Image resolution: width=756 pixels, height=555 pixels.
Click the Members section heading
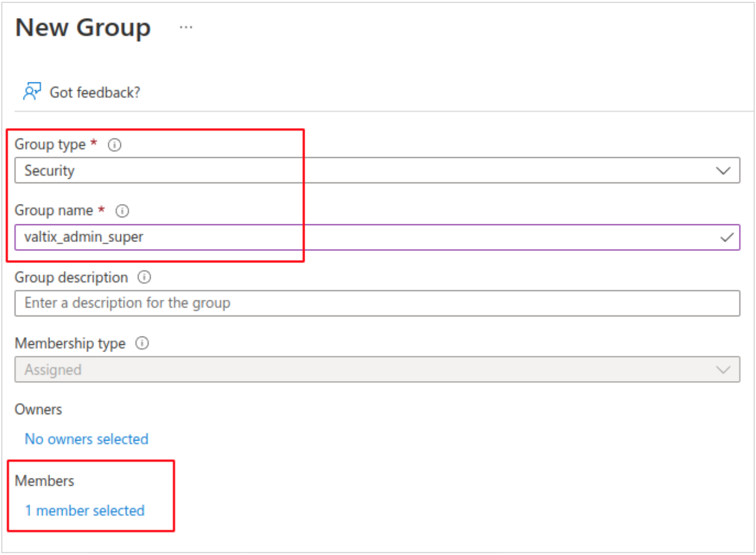pos(45,480)
